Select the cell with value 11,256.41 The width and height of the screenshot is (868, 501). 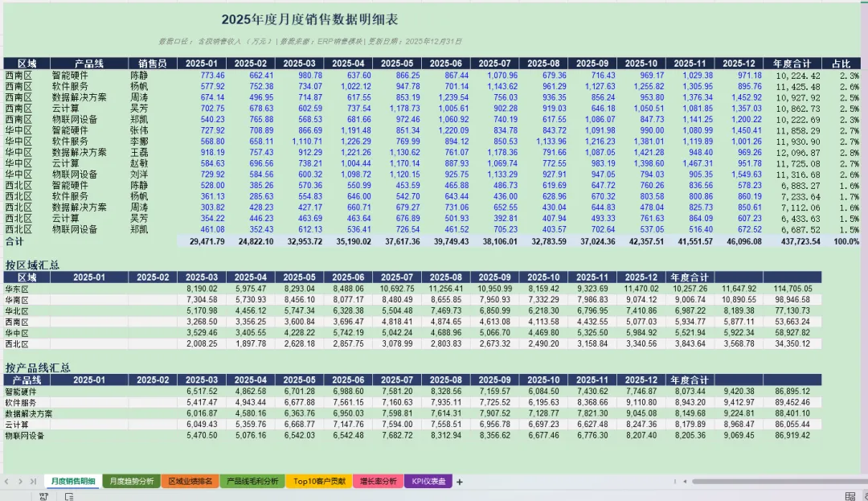pos(445,289)
